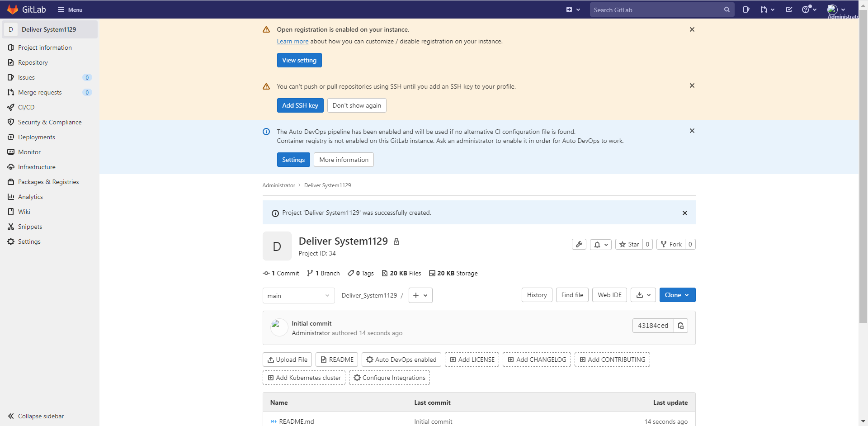
Task: Fork the project
Action: tap(671, 244)
